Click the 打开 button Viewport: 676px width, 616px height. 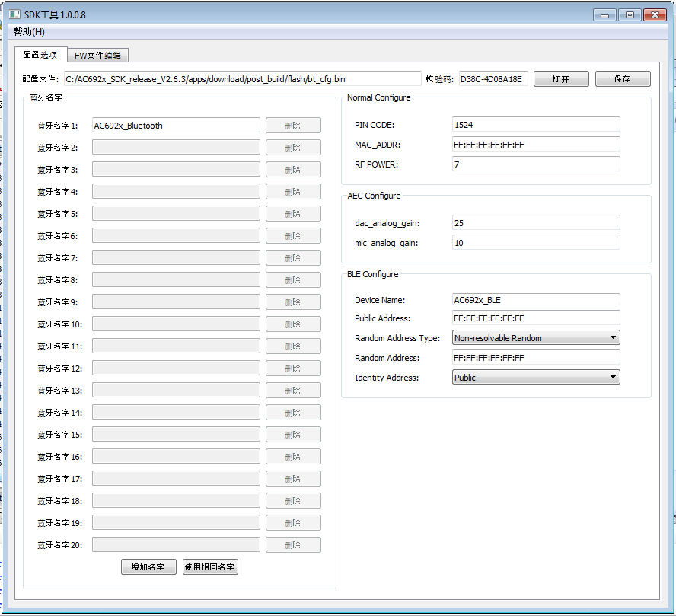pyautogui.click(x=561, y=79)
